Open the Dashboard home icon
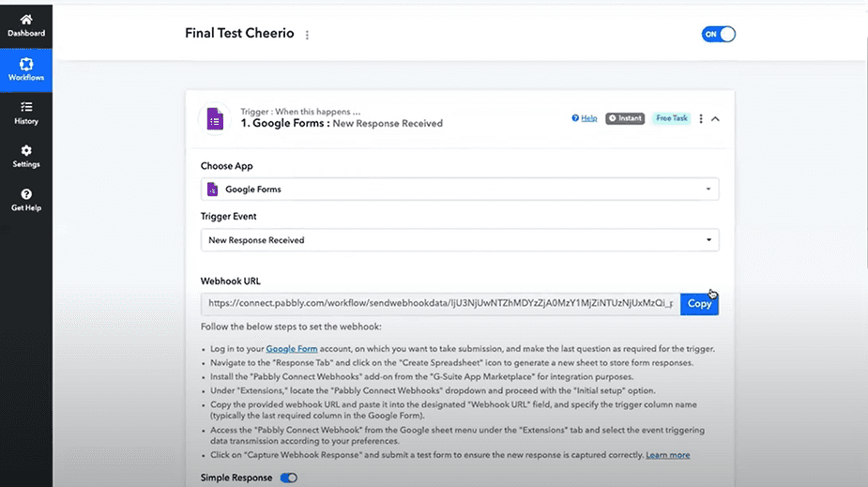 [x=25, y=20]
